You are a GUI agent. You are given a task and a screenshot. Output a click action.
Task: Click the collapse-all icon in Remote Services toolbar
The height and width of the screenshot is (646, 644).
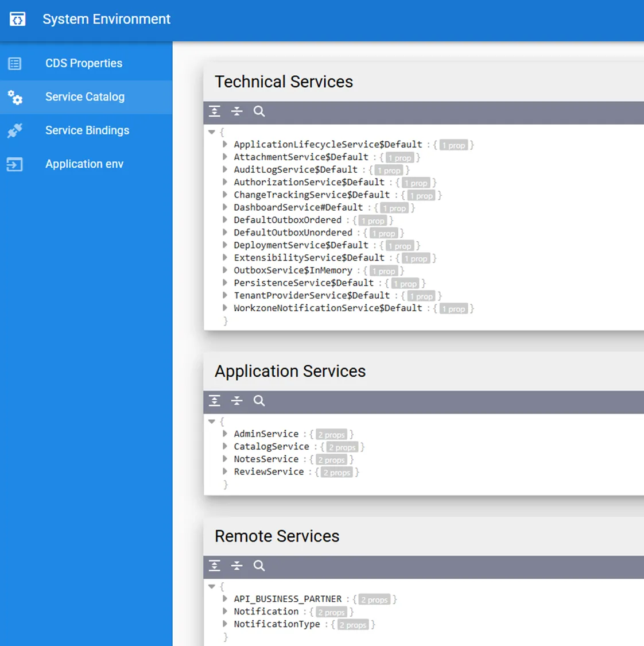click(x=236, y=566)
